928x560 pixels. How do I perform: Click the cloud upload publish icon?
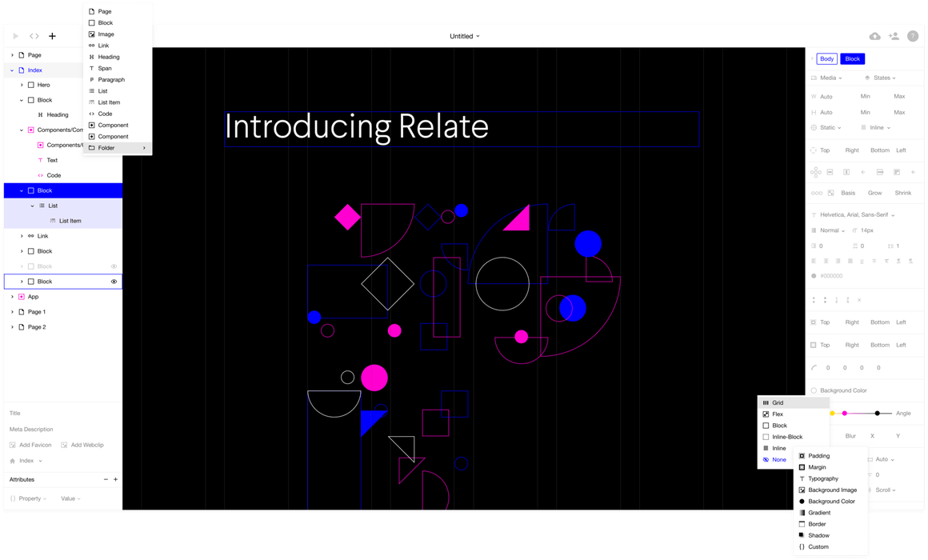[874, 36]
